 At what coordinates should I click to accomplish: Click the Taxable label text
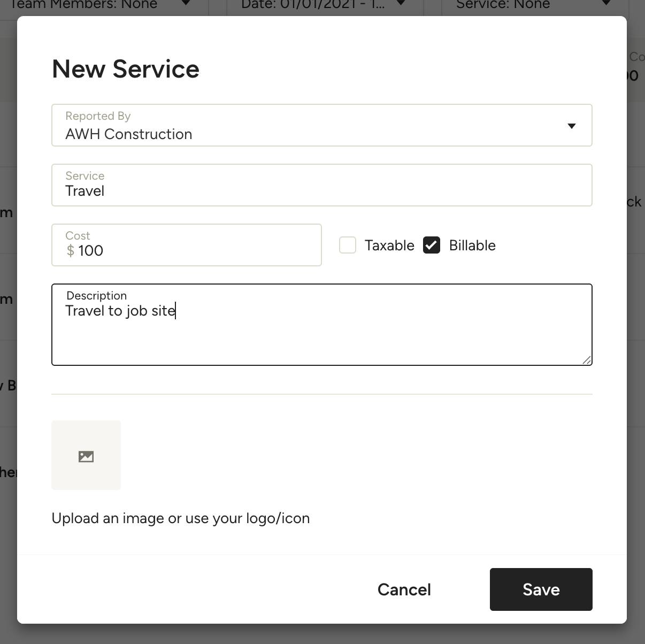pyautogui.click(x=389, y=246)
